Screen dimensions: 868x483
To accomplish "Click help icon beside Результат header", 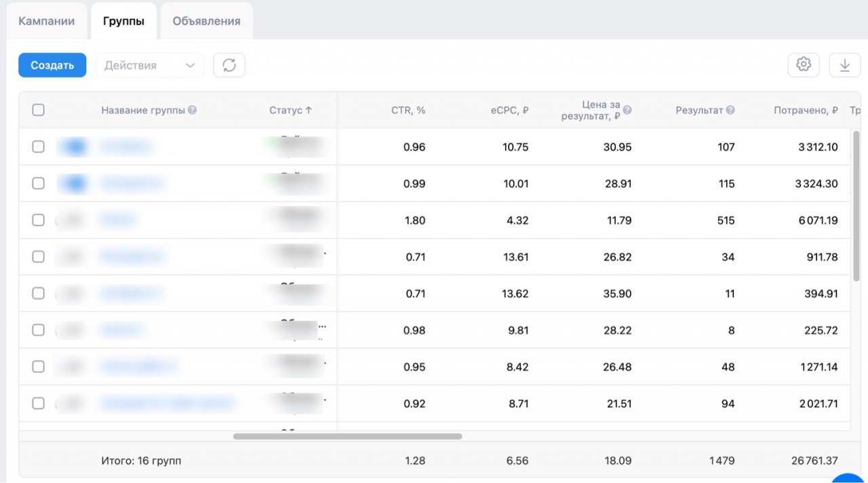I will (730, 110).
